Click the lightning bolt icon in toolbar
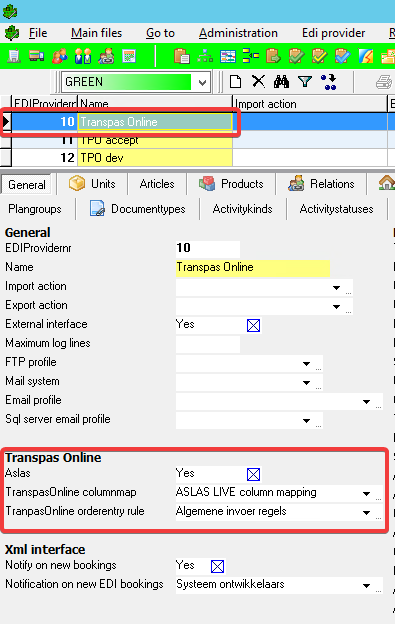This screenshot has height=624, width=395. click(366, 56)
